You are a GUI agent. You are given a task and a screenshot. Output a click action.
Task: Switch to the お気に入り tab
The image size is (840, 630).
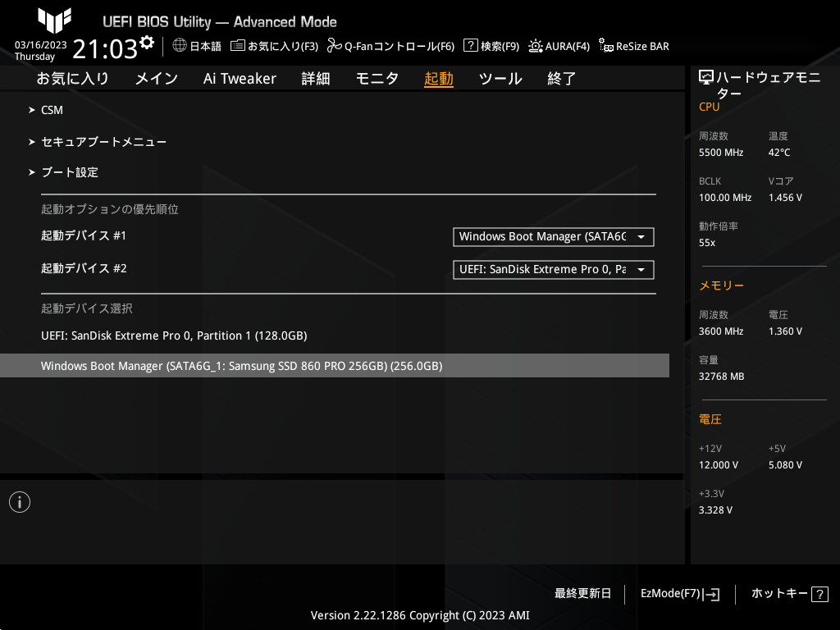73,79
